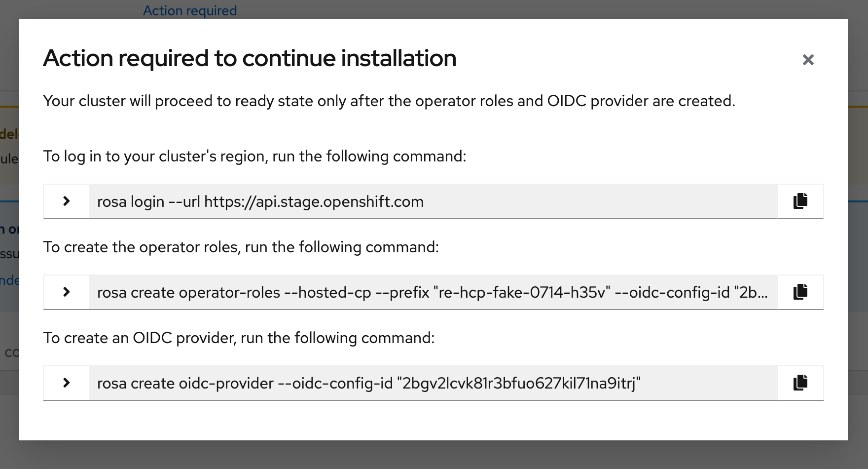Click the "rosa create operator-roles" command start
Viewport: 868px width, 469px height.
pyautogui.click(x=188, y=293)
